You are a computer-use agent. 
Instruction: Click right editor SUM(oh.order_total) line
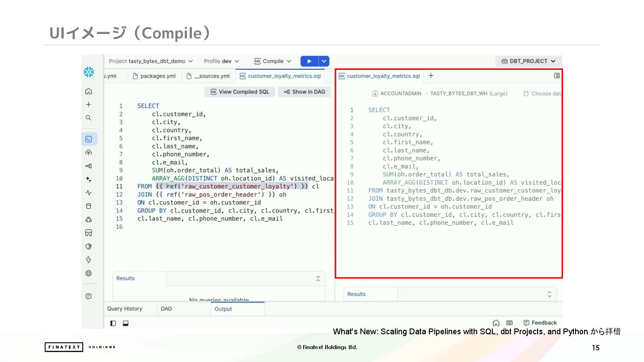446,174
